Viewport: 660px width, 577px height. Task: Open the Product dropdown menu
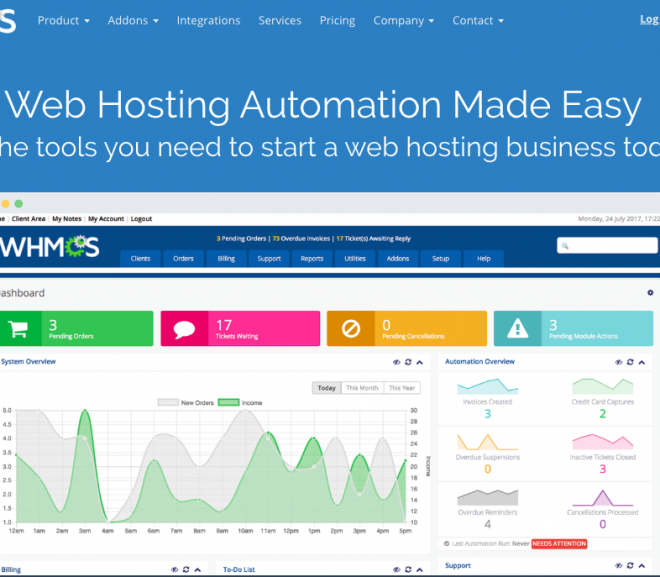[64, 21]
